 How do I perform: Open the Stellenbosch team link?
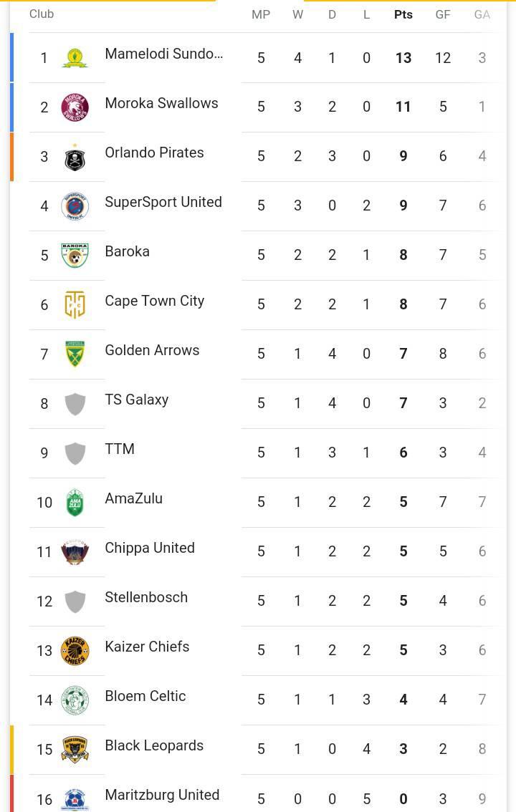[x=146, y=597]
